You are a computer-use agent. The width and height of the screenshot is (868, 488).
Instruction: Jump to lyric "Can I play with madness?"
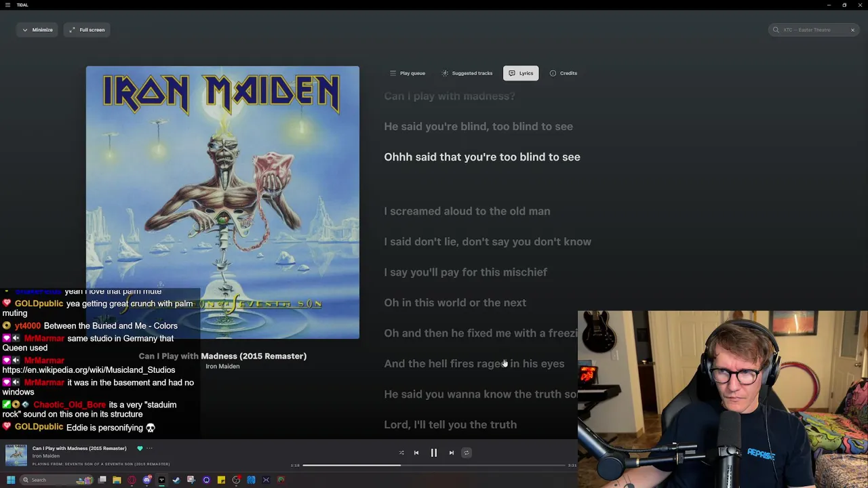pos(450,96)
